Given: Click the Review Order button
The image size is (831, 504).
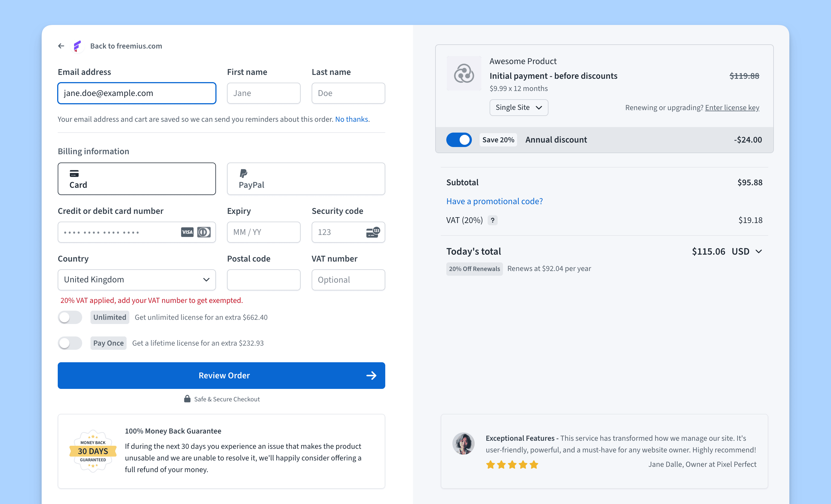Looking at the screenshot, I should [221, 375].
